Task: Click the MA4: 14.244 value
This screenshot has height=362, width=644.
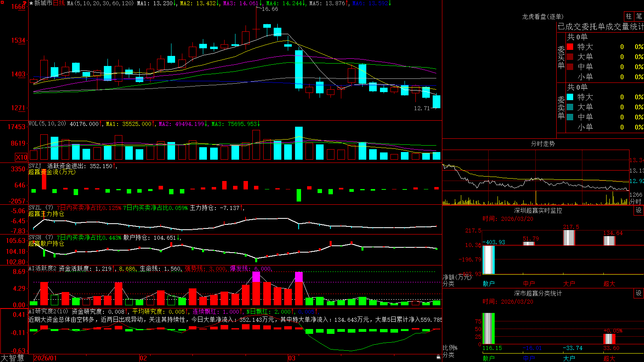Action: coord(285,3)
